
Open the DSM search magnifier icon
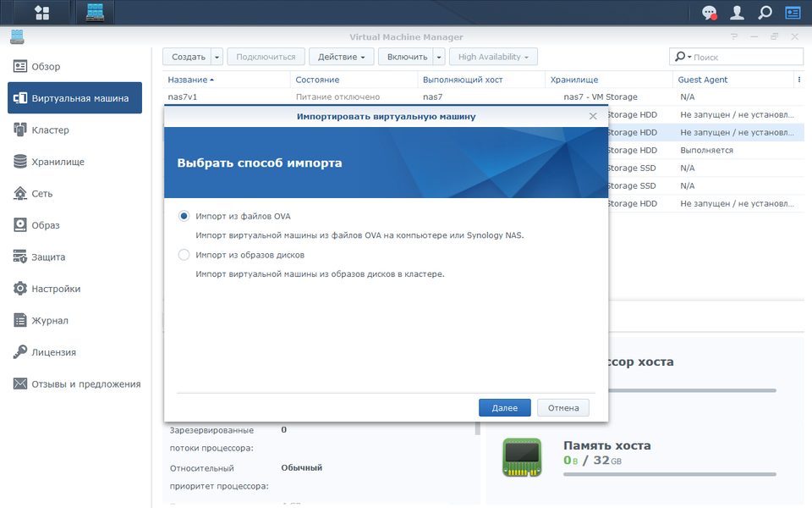[765, 13]
